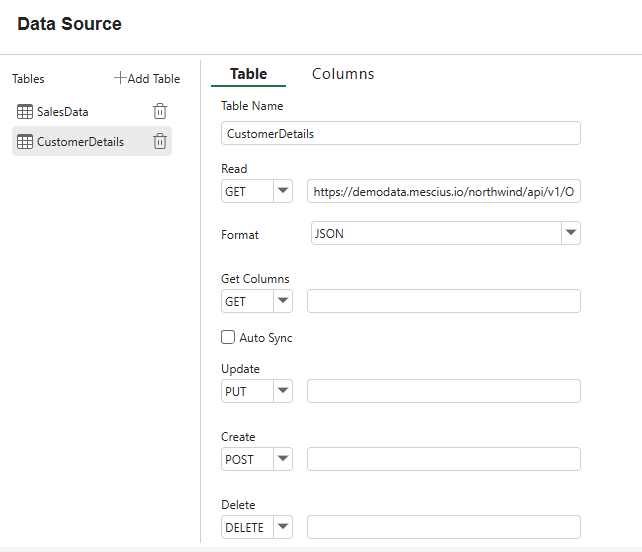Expand the Format JSON dropdown

[570, 233]
